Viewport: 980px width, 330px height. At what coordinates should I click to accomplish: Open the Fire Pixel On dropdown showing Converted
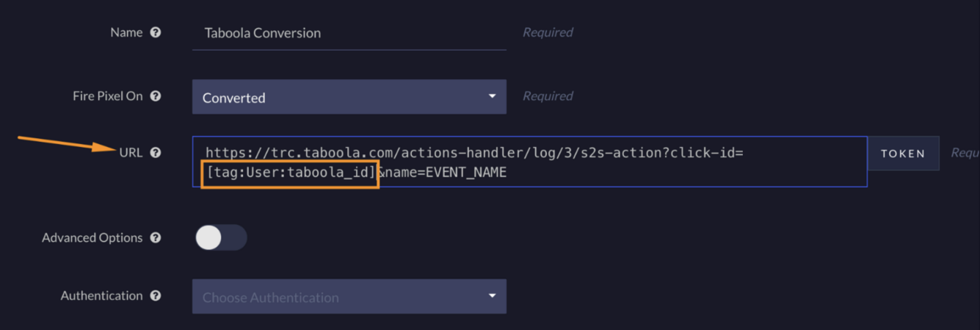pyautogui.click(x=349, y=97)
